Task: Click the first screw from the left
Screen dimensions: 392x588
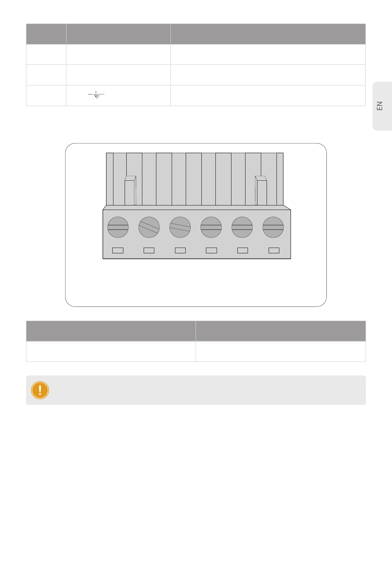Action: tap(118, 227)
